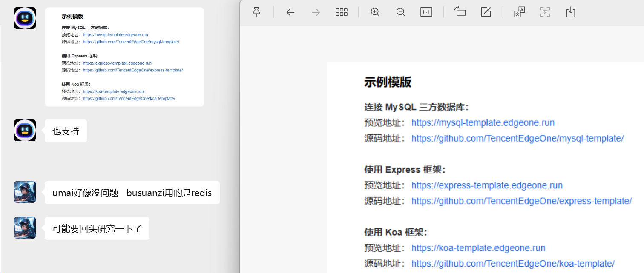Translate the text in the image
Image resolution: width=644 pixels, height=273 pixels.
(520, 12)
